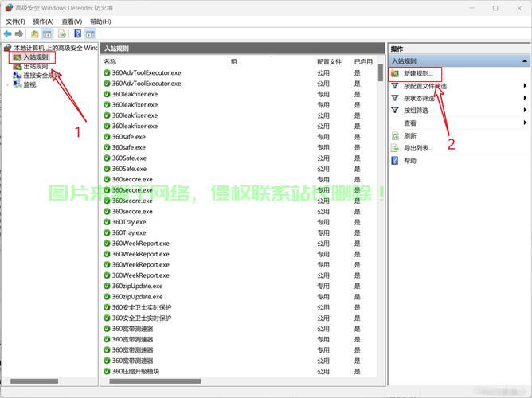Open the 查看(V) menu

coord(72,21)
